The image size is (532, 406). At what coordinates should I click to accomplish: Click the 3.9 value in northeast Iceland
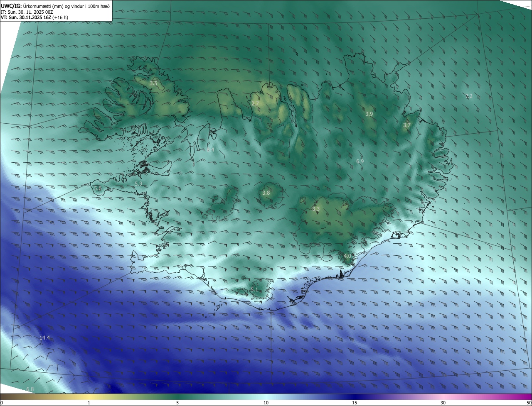pyautogui.click(x=369, y=114)
